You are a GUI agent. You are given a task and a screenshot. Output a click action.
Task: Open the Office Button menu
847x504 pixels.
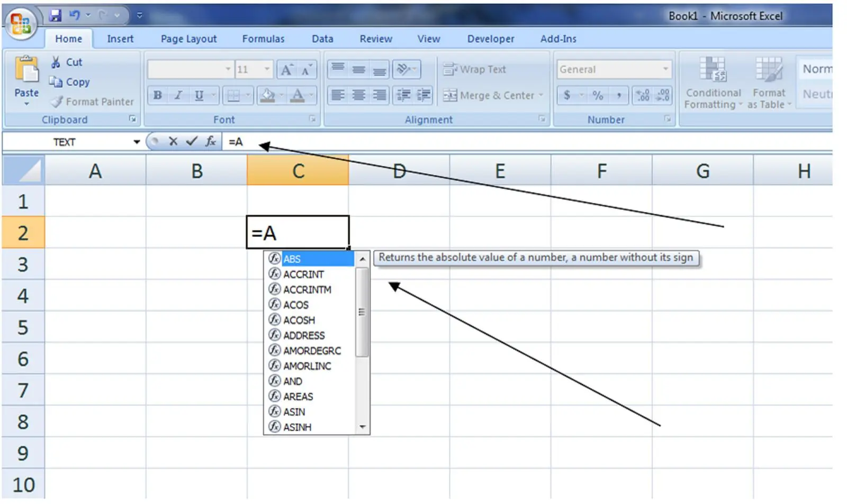(x=21, y=23)
